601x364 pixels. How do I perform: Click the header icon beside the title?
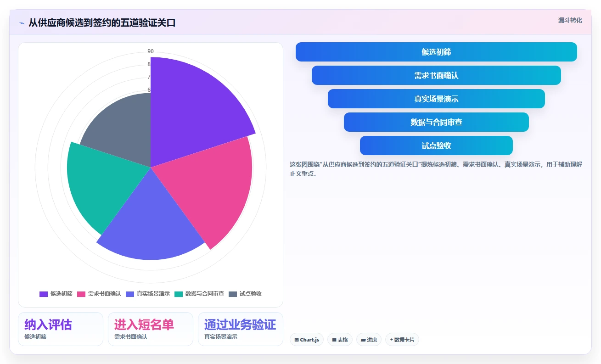pyautogui.click(x=22, y=23)
